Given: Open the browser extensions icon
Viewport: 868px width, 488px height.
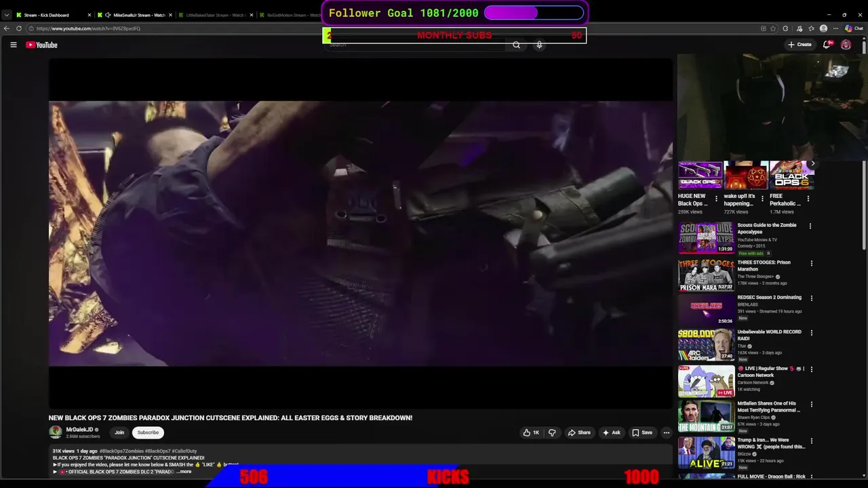Looking at the screenshot, I should click(786, 28).
